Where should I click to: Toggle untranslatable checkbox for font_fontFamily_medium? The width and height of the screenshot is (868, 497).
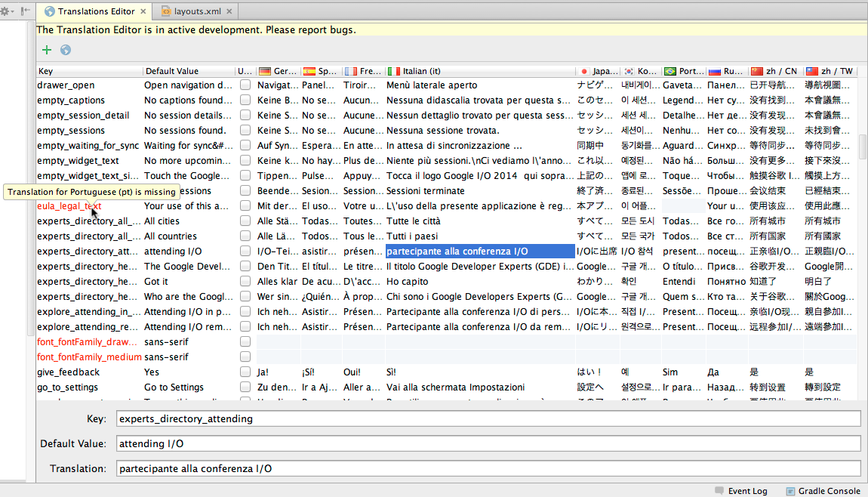coord(245,357)
